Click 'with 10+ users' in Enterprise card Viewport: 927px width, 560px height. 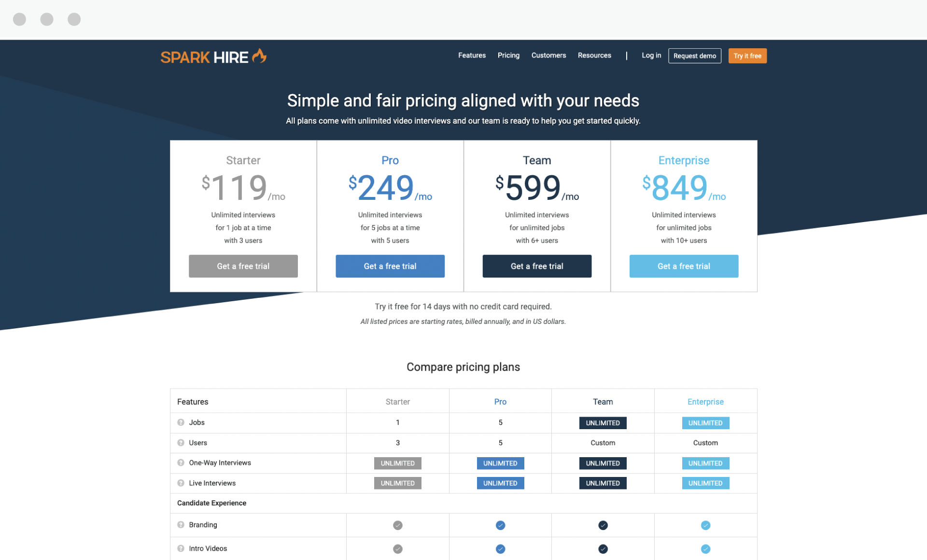[684, 240]
